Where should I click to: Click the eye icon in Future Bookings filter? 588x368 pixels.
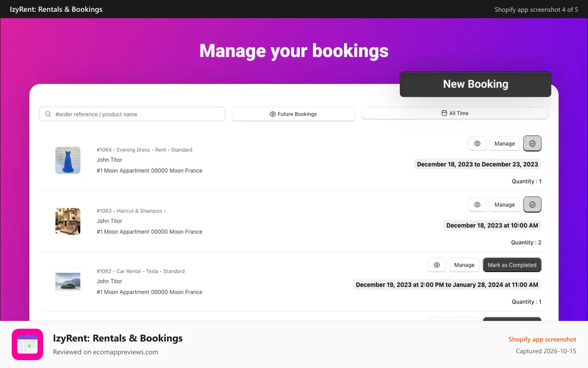pyautogui.click(x=273, y=114)
